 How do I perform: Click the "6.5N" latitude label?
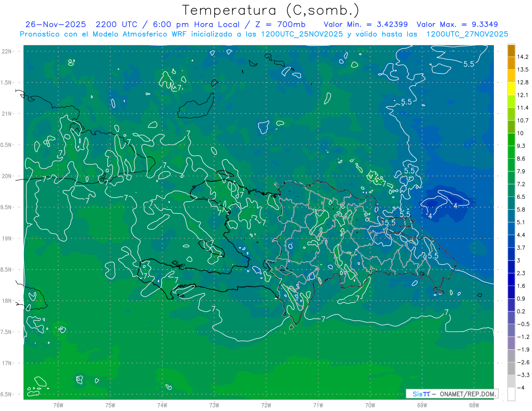pos(7,395)
